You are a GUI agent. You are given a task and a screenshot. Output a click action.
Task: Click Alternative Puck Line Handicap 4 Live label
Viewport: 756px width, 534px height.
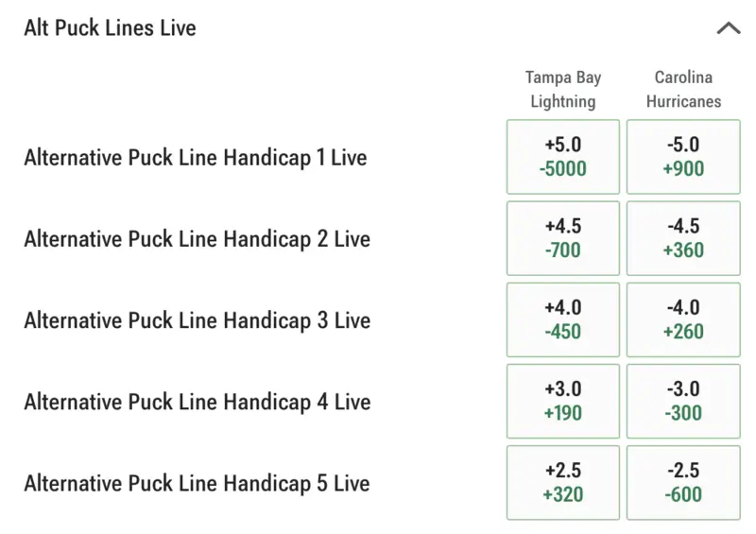point(198,403)
